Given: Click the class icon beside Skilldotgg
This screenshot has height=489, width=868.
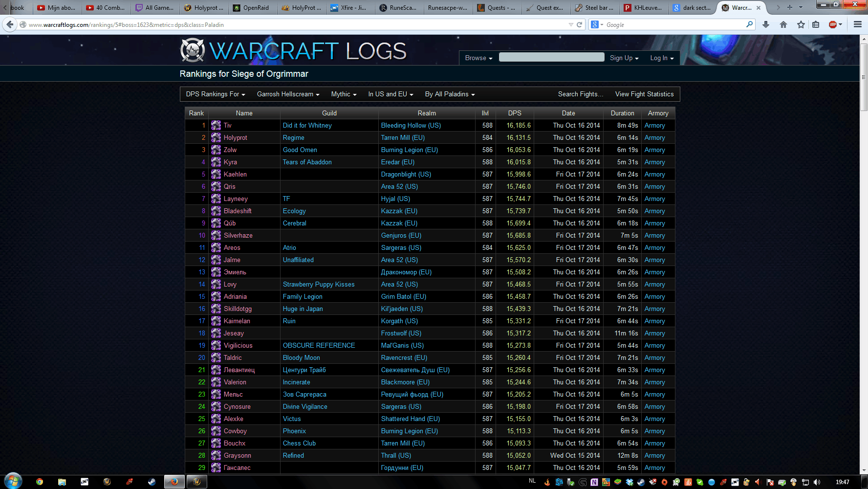Looking at the screenshot, I should (x=216, y=309).
